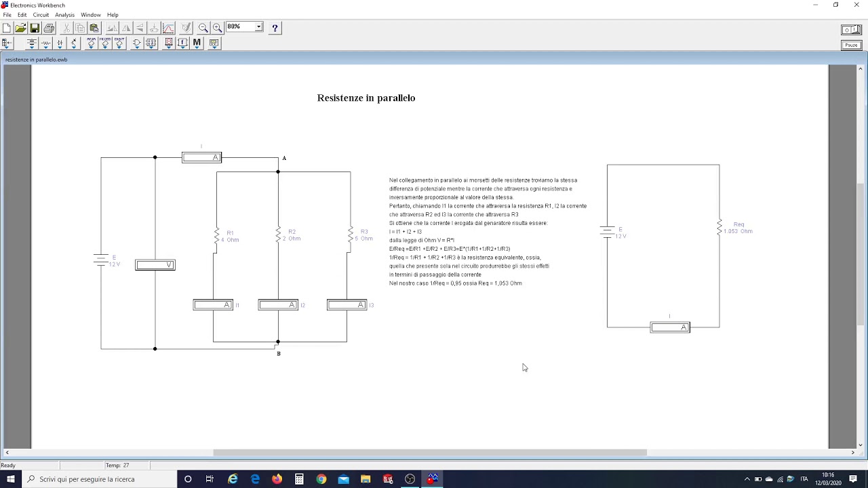Open the Help menu
Image resolution: width=868 pixels, height=488 pixels.
113,15
